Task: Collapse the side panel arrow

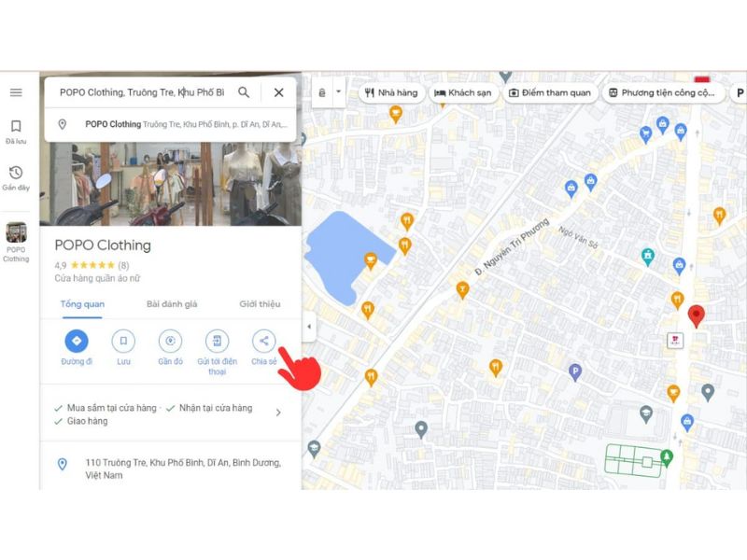Action: click(x=309, y=327)
